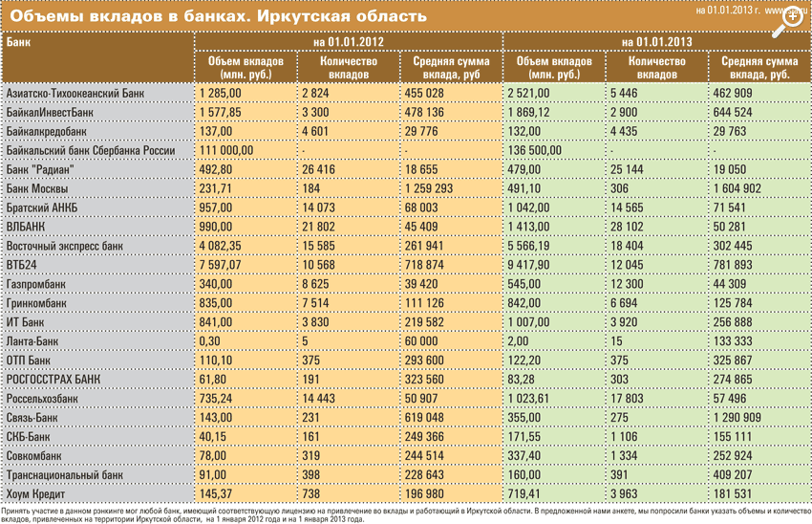The width and height of the screenshot is (812, 524).
Task: Select the "Банк" column header
Action: point(18,42)
